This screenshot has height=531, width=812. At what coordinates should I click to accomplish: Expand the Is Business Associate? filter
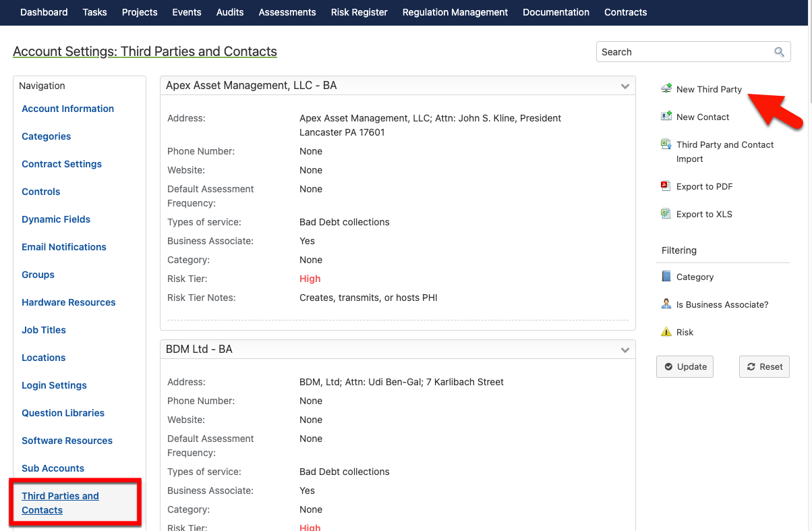722,304
